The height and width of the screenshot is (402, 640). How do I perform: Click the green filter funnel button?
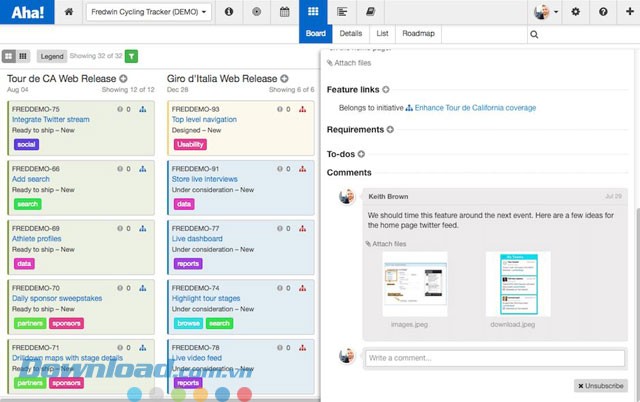coord(132,56)
